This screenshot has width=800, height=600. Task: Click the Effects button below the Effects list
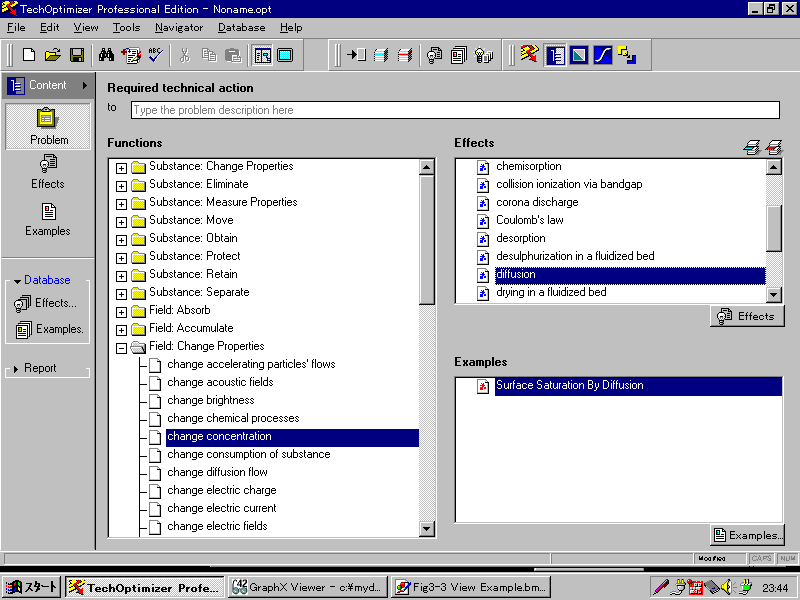[x=747, y=316]
